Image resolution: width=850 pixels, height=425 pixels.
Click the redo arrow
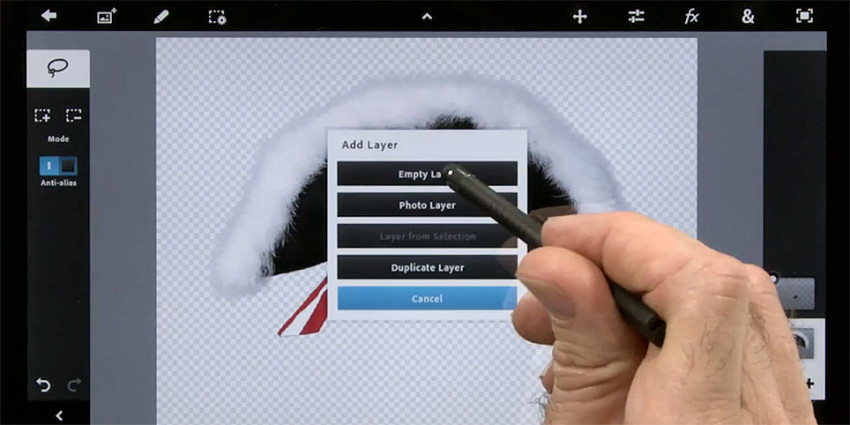pyautogui.click(x=74, y=385)
